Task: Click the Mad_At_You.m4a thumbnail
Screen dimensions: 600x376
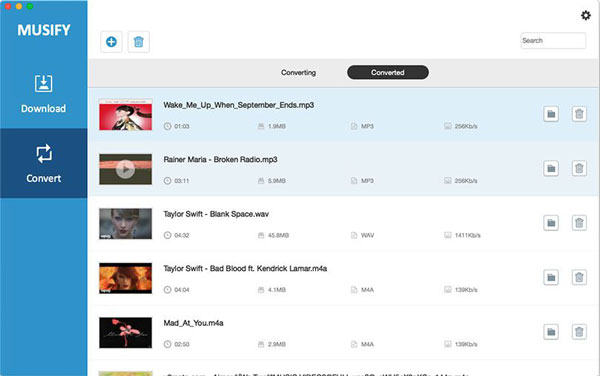Action: 126,333
